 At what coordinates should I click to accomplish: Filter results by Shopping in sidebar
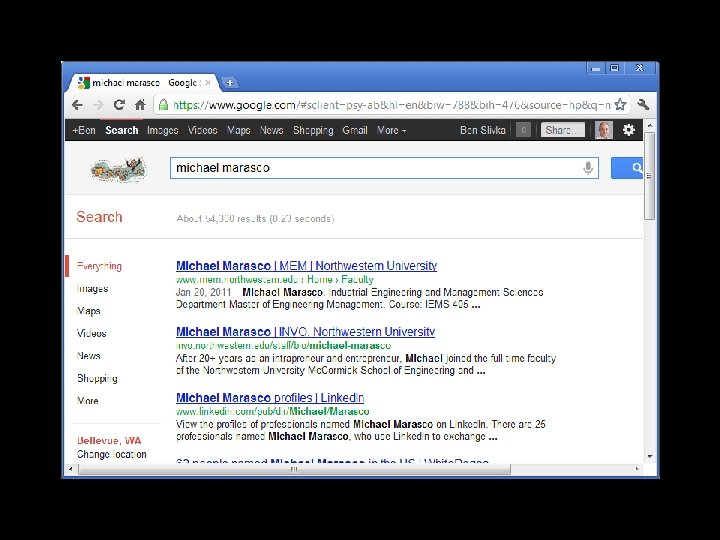tap(97, 378)
